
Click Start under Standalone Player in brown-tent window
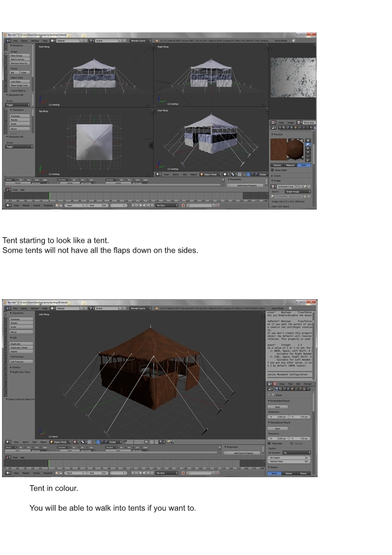coord(278,428)
